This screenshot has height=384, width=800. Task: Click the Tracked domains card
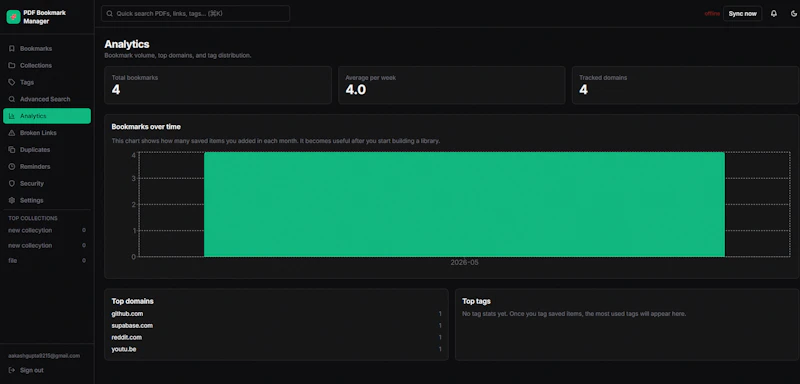[685, 85]
